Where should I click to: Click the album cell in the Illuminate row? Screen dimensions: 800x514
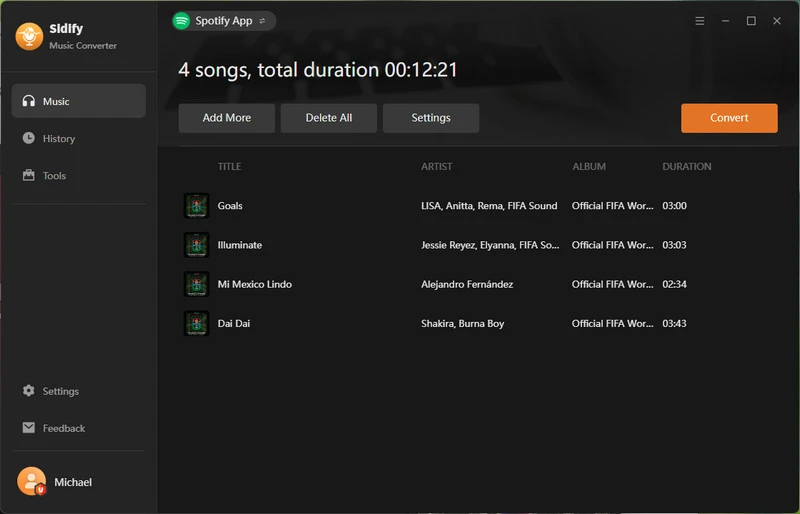[612, 245]
